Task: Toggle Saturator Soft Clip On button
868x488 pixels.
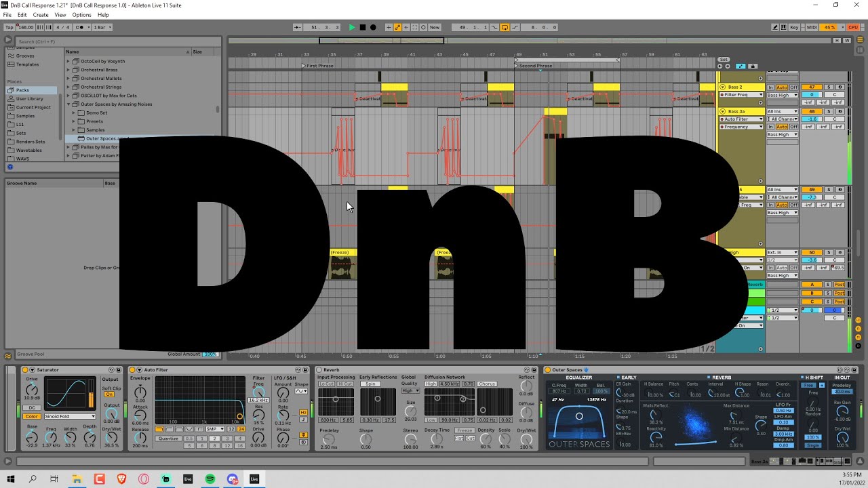Action: click(x=109, y=394)
